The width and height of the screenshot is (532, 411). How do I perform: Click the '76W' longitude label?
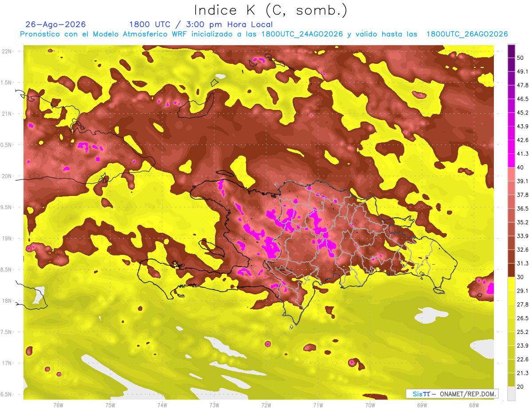click(58, 405)
